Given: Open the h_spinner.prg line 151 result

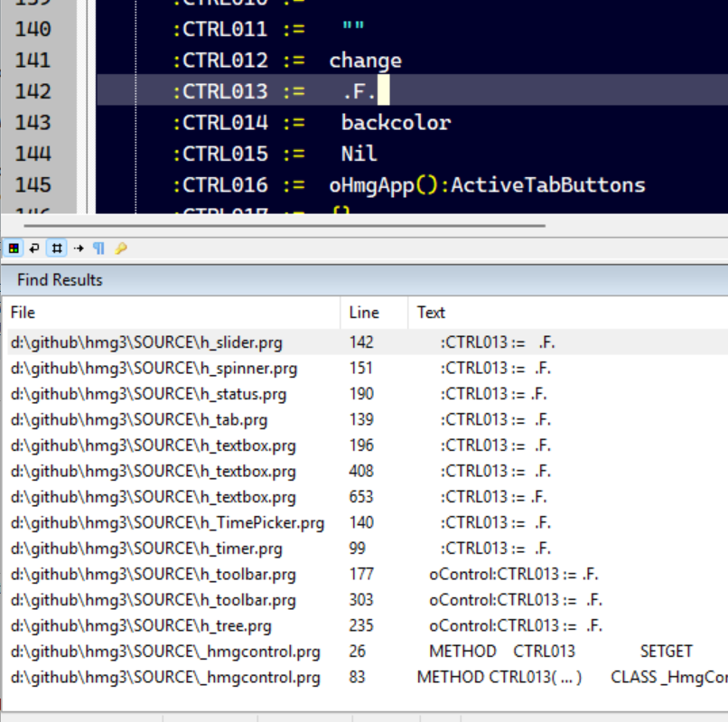Looking at the screenshot, I should (368, 369).
